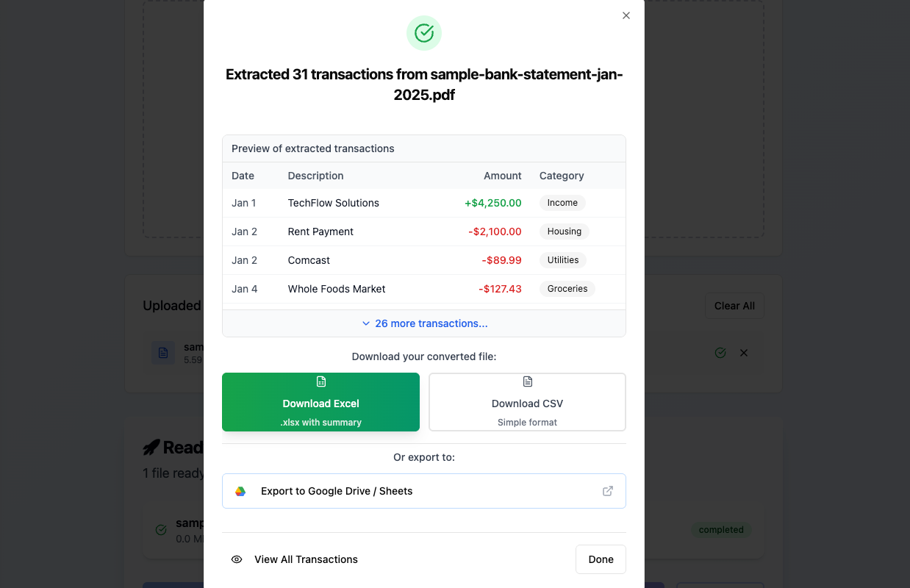Click the external link icon
Image resolution: width=910 pixels, height=588 pixels.
click(x=608, y=491)
